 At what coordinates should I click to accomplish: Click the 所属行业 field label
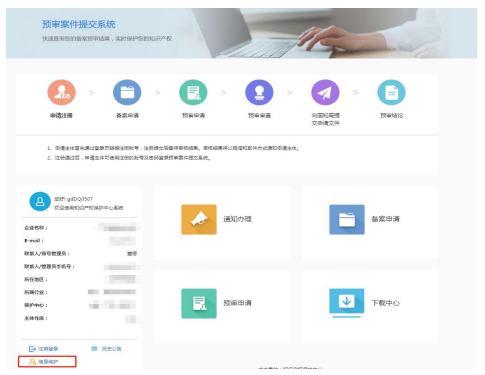pos(36,292)
